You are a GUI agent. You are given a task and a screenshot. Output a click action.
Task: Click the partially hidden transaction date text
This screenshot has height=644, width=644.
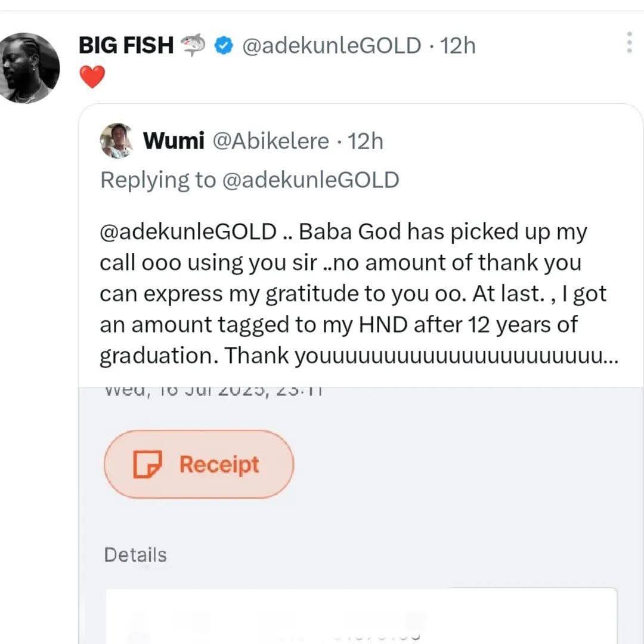click(x=213, y=392)
